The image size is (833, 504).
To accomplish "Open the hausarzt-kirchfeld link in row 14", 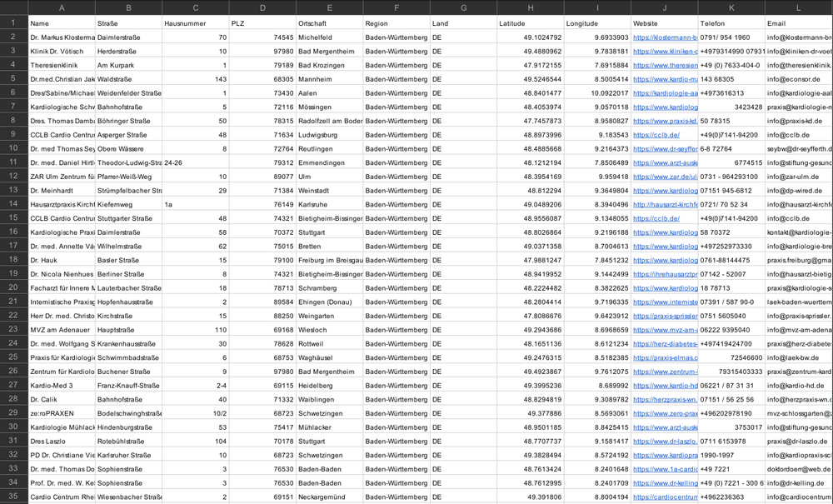I will click(665, 204).
